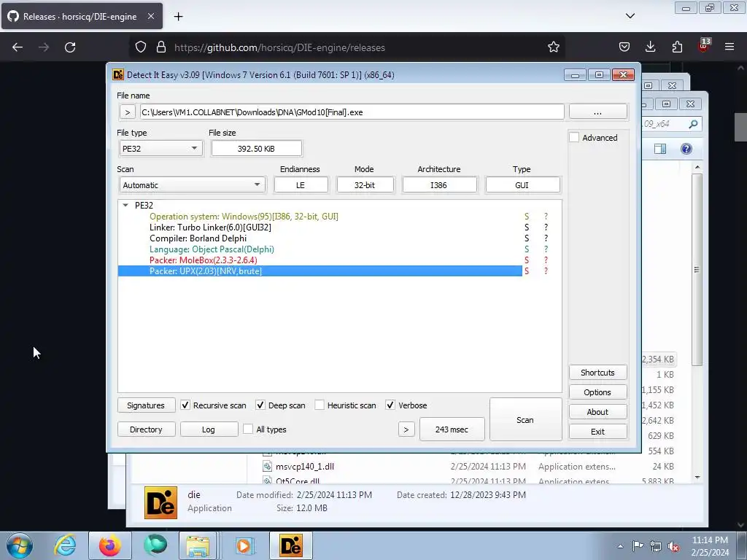Click the file name arrow button
Image resolution: width=747 pixels, height=560 pixels.
pyautogui.click(x=127, y=112)
